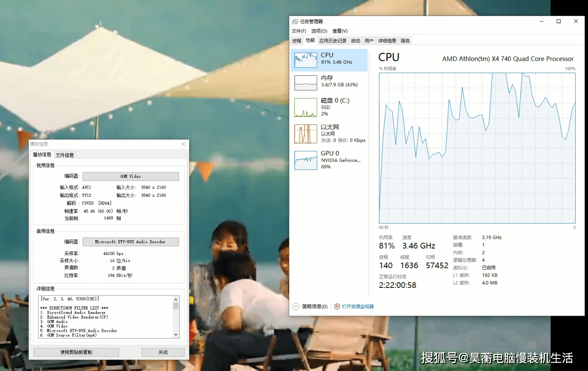Screen dimensions: 588x371
Task: Click the process count 140
Action: pos(386,266)
